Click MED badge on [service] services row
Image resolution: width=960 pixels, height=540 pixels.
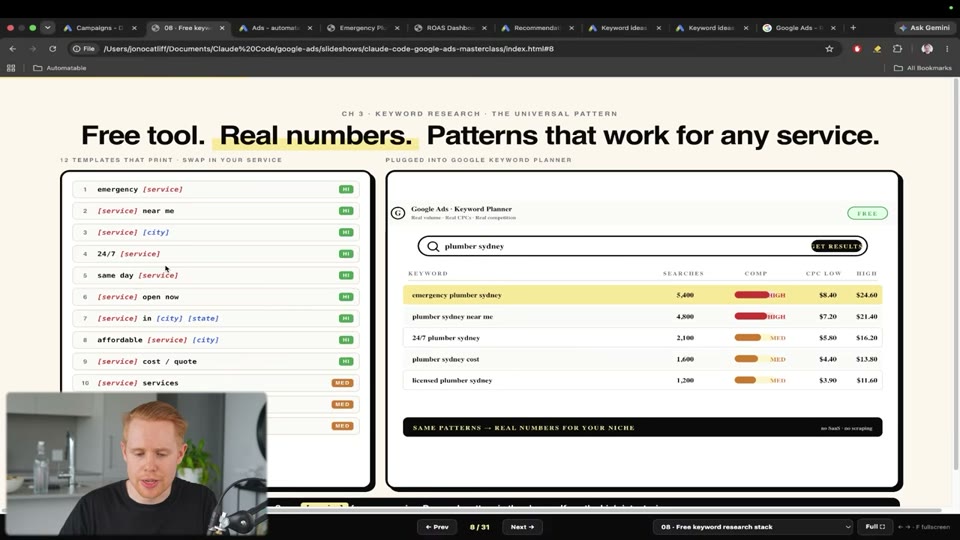point(342,383)
